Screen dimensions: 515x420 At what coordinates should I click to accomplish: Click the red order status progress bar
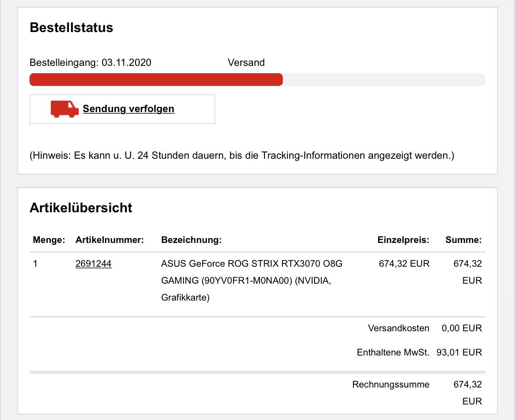point(156,80)
